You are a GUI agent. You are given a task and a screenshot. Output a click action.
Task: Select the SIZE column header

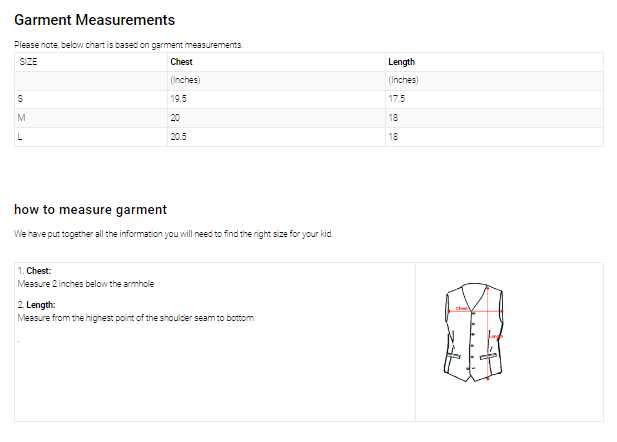coord(28,62)
